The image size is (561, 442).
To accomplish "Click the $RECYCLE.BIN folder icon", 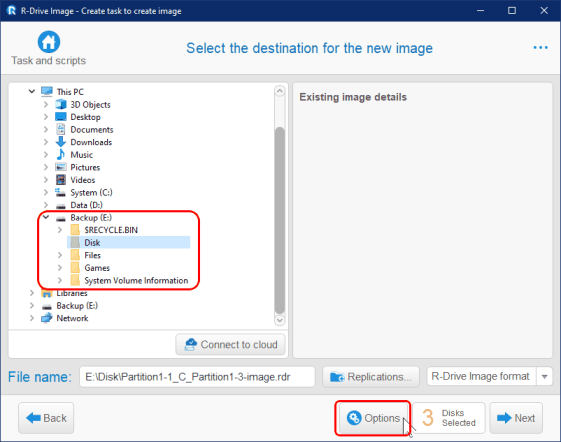I will pos(75,230).
